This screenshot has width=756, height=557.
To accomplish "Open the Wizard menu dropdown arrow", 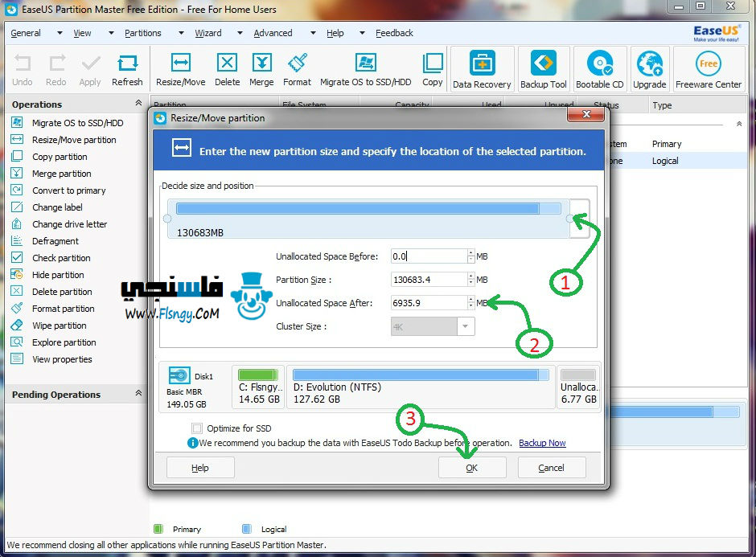I will coord(240,33).
